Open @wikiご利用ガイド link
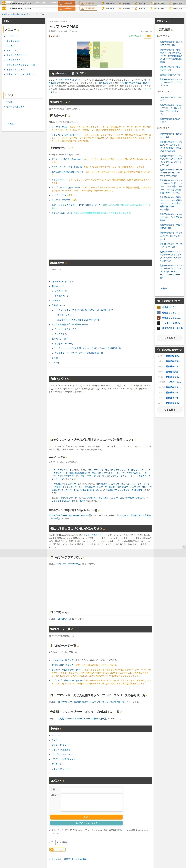 pos(15,106)
